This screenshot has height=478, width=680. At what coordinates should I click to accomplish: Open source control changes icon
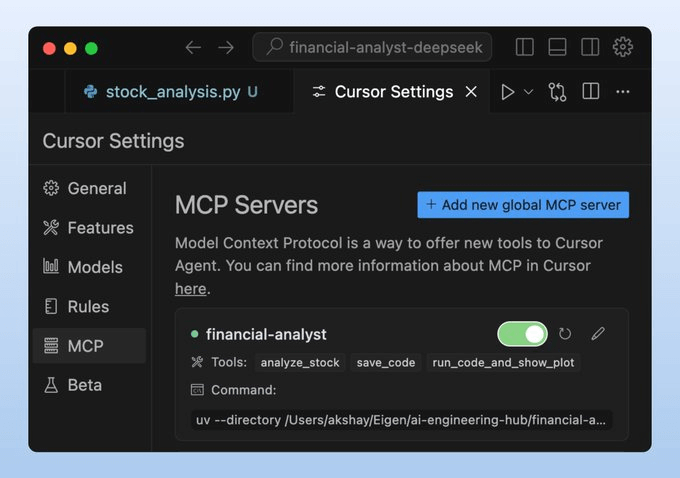coord(557,92)
